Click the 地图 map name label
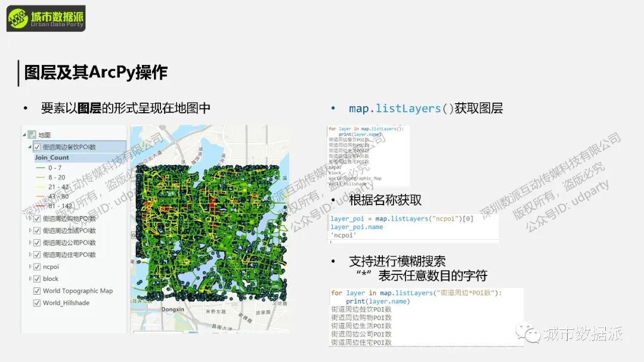This screenshot has width=644, height=362. (x=44, y=135)
